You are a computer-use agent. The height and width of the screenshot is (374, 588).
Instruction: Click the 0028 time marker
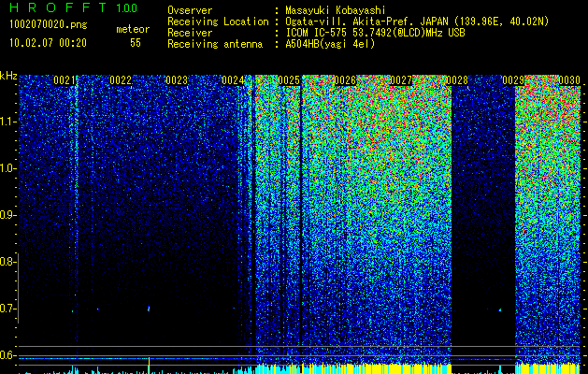(457, 80)
